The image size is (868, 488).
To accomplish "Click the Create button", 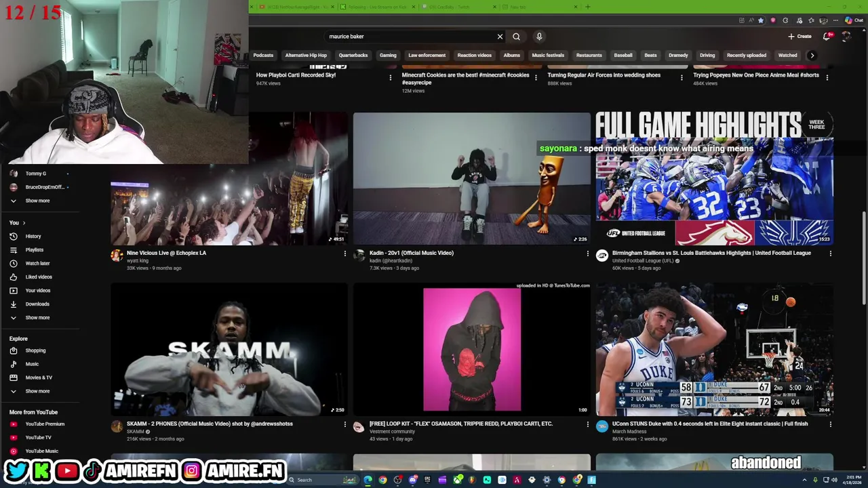I will (x=800, y=37).
